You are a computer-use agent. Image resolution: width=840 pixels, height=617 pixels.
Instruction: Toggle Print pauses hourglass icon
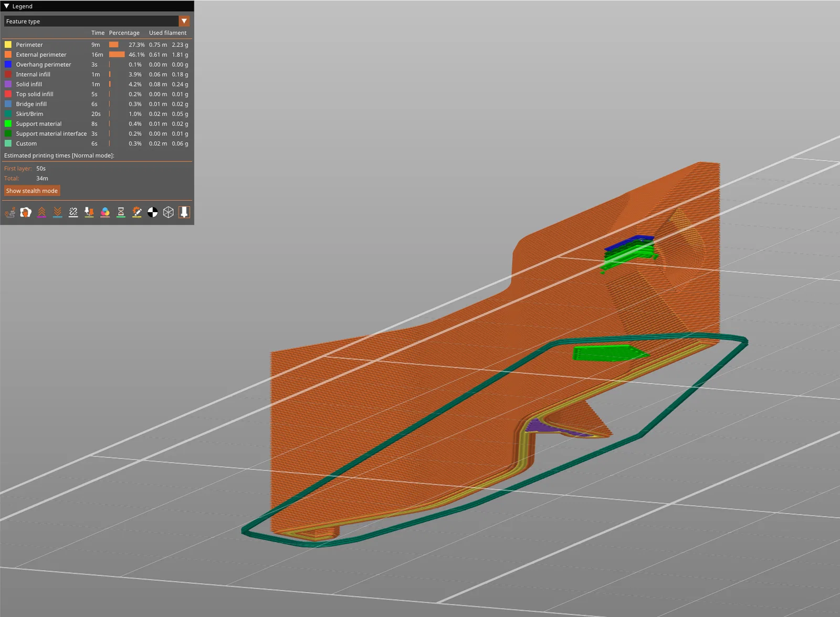(x=121, y=212)
